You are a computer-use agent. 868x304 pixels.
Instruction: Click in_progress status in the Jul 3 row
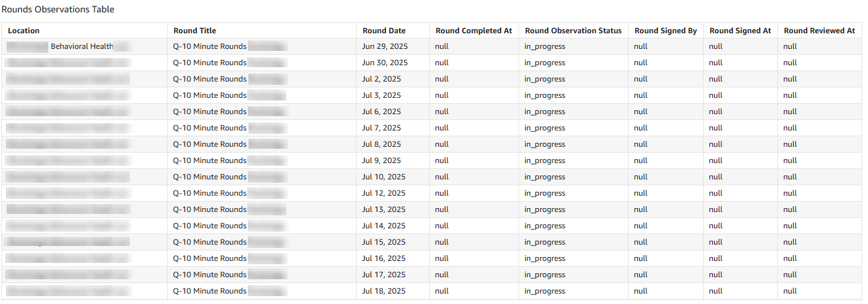pos(545,95)
